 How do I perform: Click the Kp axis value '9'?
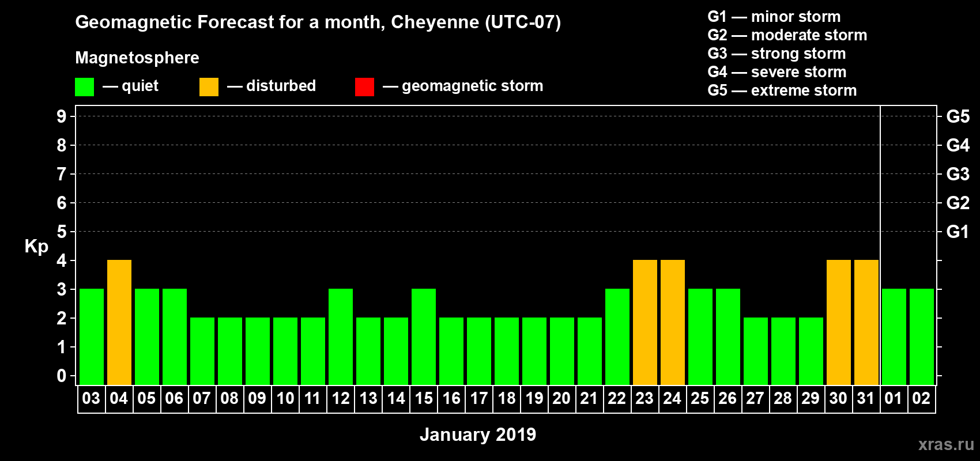(x=62, y=116)
